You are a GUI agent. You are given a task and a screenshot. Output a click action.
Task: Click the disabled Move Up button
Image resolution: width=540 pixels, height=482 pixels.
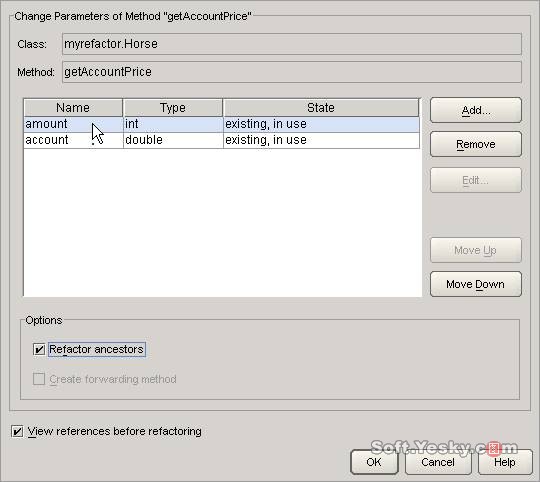click(x=476, y=250)
